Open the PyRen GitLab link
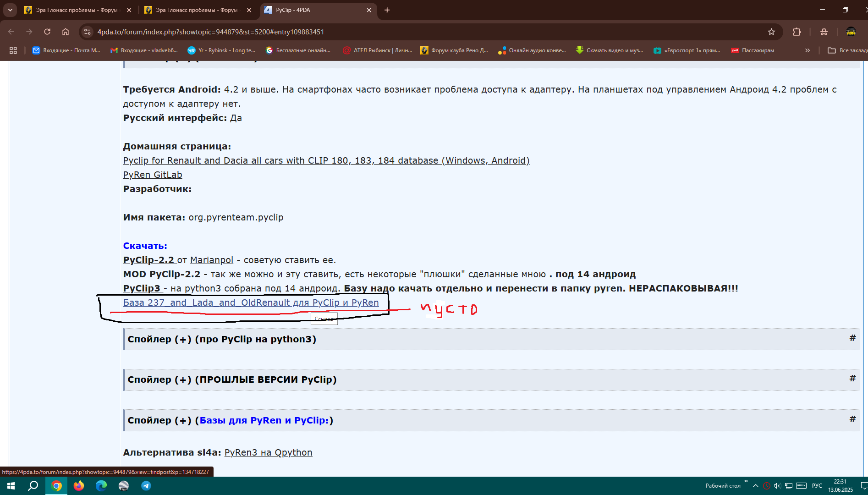The height and width of the screenshot is (495, 868). click(153, 175)
